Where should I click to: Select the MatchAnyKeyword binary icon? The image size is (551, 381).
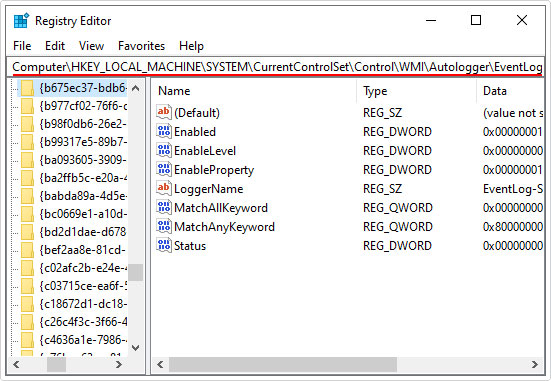[164, 226]
